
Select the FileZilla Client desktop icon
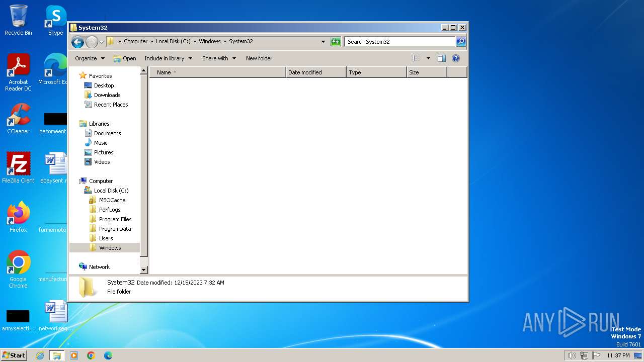[x=18, y=168]
